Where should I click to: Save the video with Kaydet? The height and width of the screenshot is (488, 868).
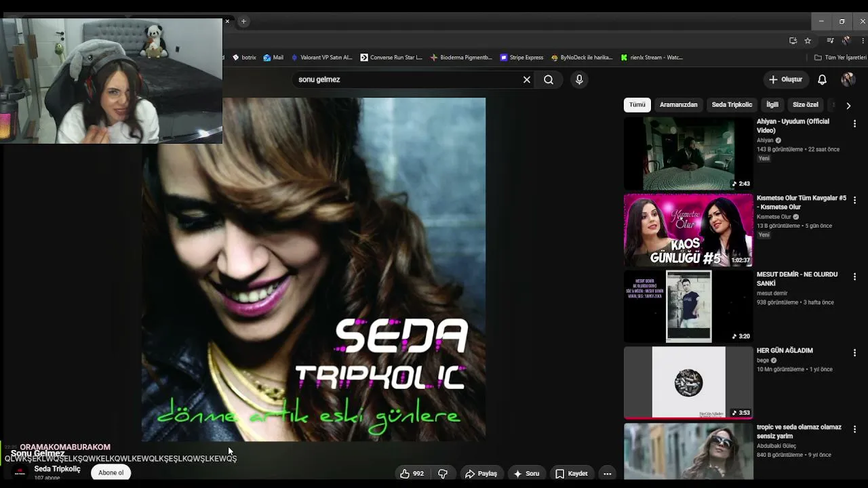coord(571,474)
